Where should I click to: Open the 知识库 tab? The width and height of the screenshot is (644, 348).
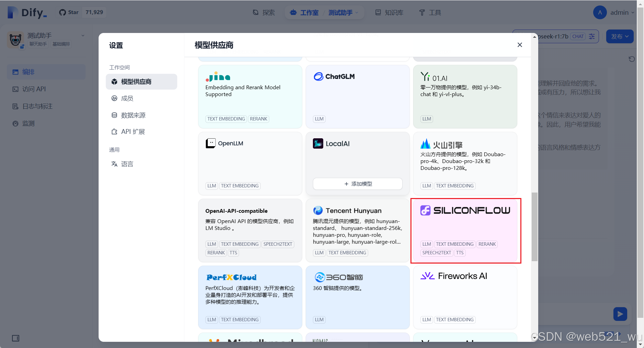(x=389, y=13)
